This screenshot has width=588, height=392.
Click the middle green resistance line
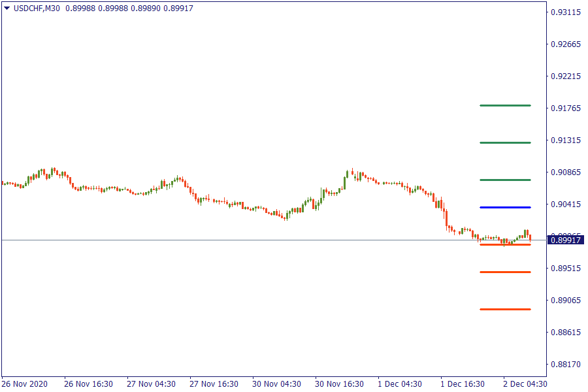(504, 142)
